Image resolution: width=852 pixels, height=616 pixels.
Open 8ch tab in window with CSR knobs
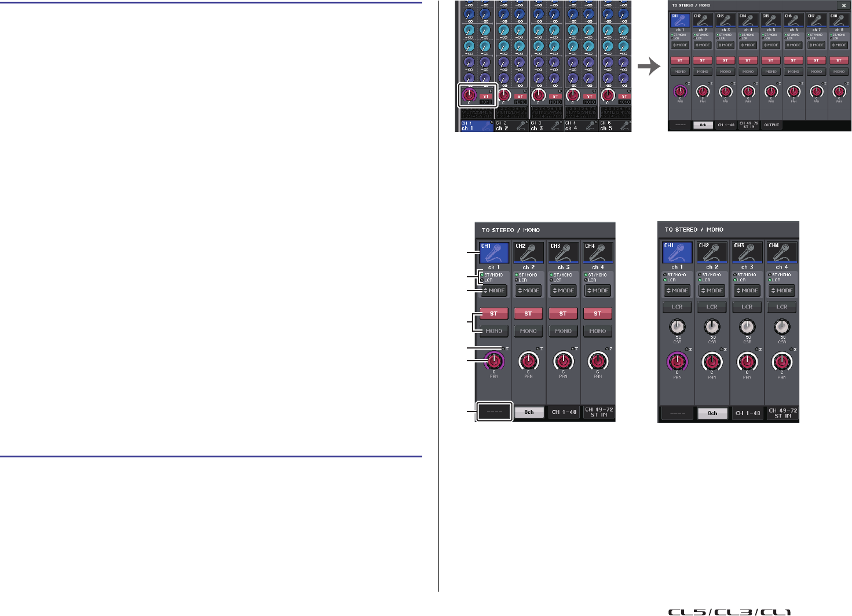(712, 413)
